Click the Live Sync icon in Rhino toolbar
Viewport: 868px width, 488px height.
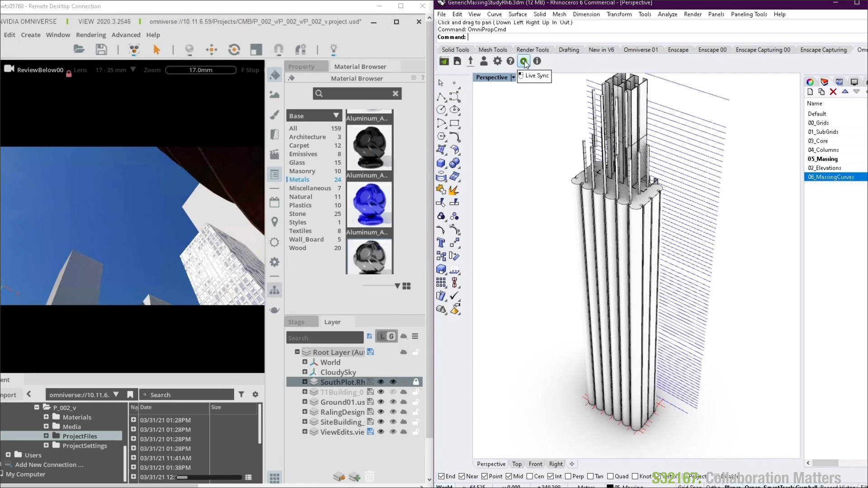click(524, 61)
